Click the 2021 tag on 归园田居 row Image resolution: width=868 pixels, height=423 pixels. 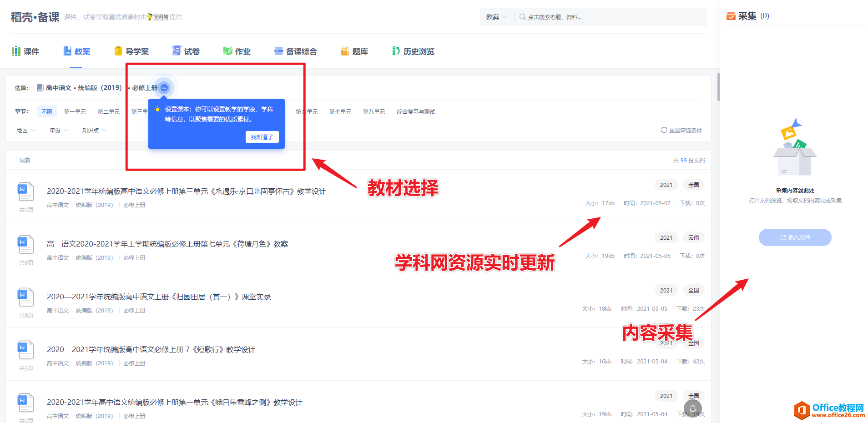coord(666,290)
